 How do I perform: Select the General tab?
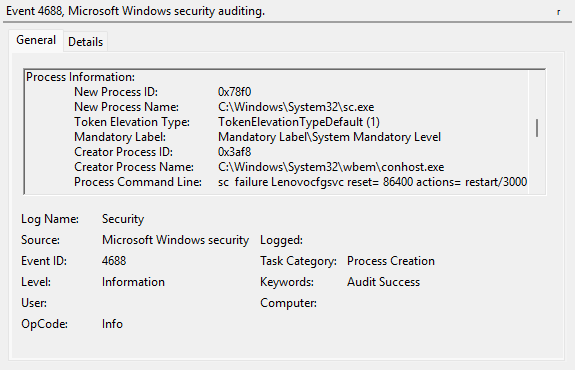(36, 40)
